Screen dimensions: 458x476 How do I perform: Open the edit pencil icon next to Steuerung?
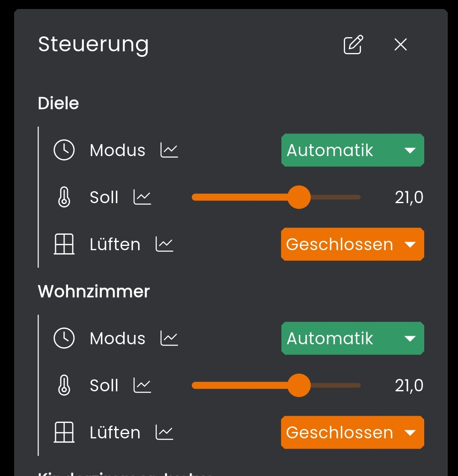353,44
